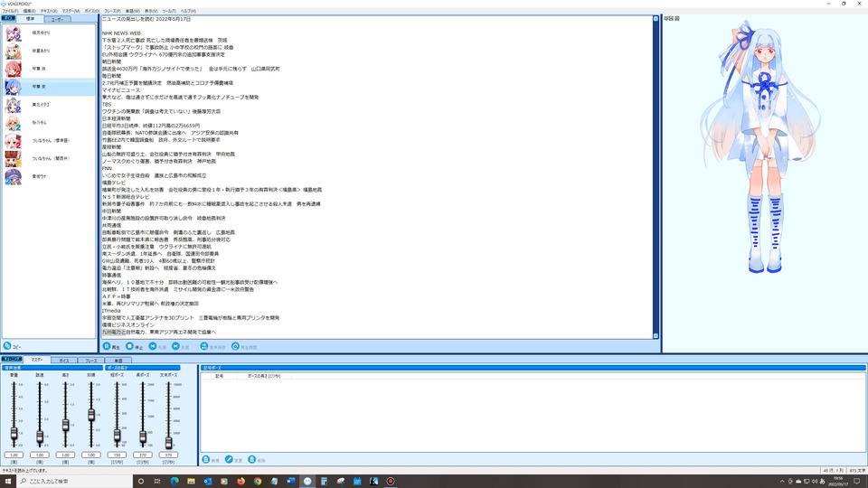868x488 pixels.
Task: Click the play (再生) button
Action: point(111,346)
